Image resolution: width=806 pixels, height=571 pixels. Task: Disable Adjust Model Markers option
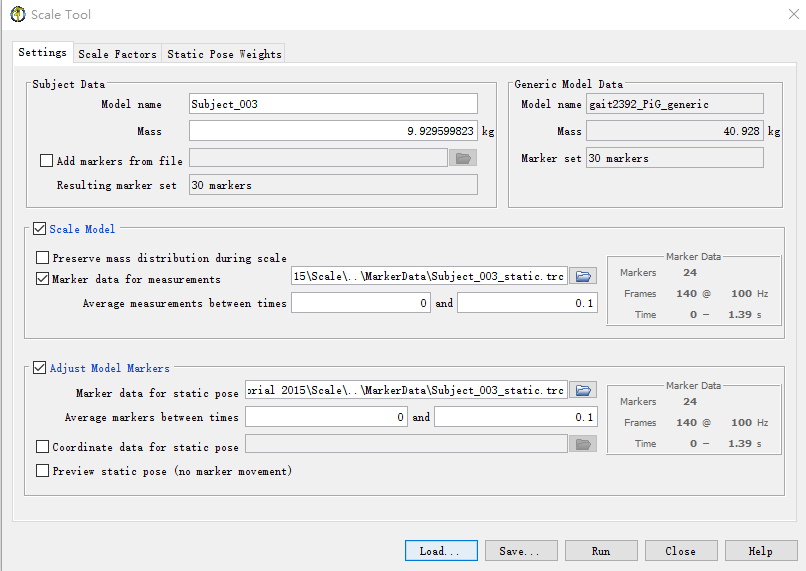coord(40,368)
